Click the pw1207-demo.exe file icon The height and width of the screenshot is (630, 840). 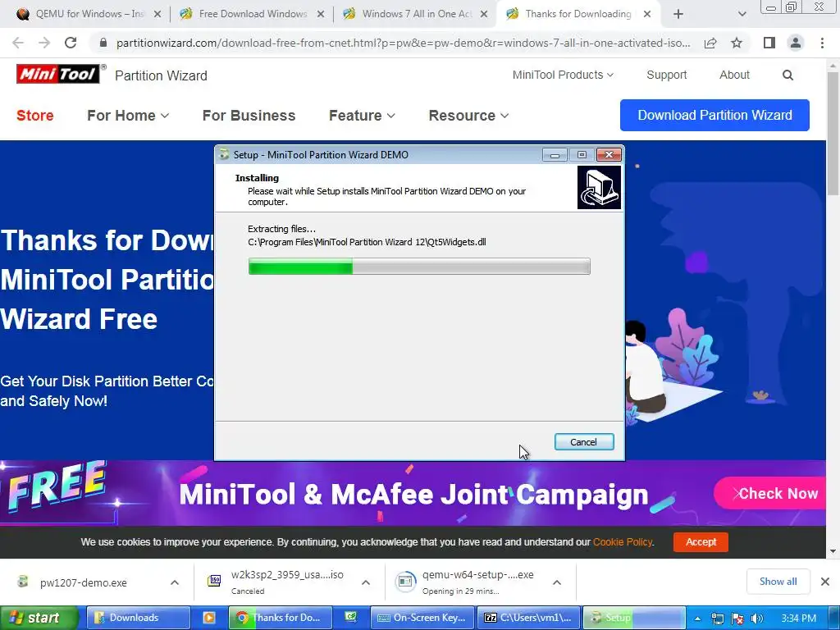point(22,582)
